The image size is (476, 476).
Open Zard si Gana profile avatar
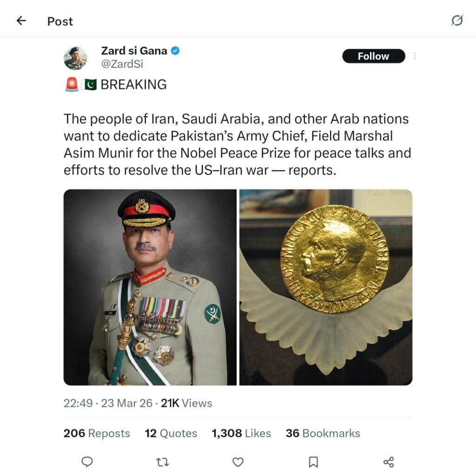pos(75,58)
